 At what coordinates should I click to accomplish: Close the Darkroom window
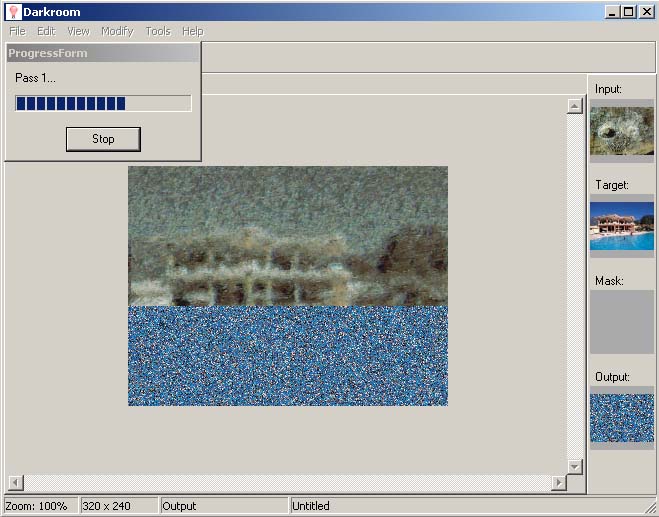click(x=646, y=12)
